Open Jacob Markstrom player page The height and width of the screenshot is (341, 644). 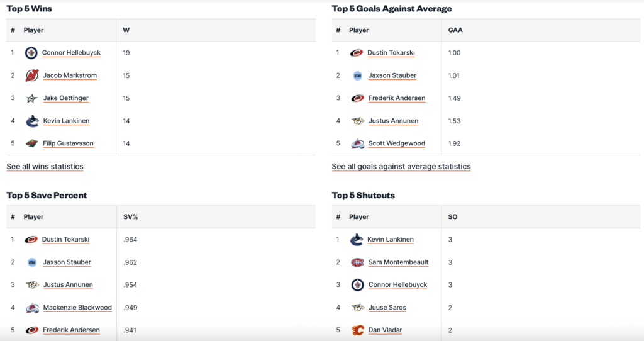pyautogui.click(x=70, y=75)
